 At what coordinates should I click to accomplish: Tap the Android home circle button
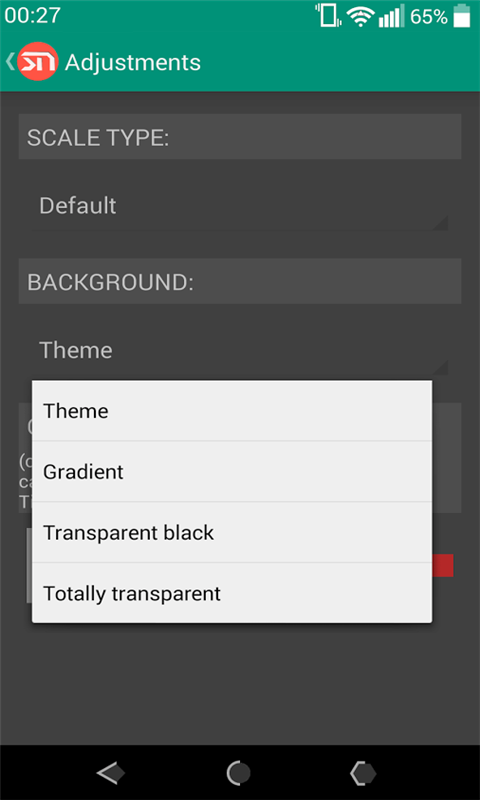[x=239, y=773]
